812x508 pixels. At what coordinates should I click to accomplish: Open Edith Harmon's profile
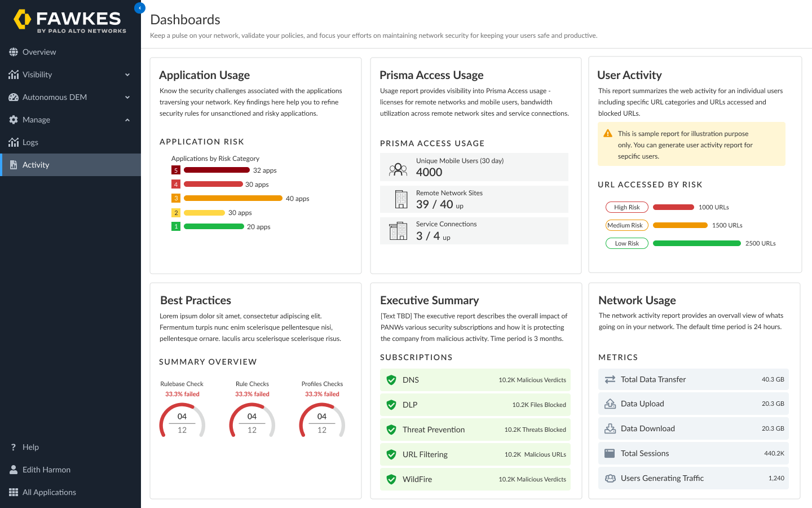click(70, 470)
